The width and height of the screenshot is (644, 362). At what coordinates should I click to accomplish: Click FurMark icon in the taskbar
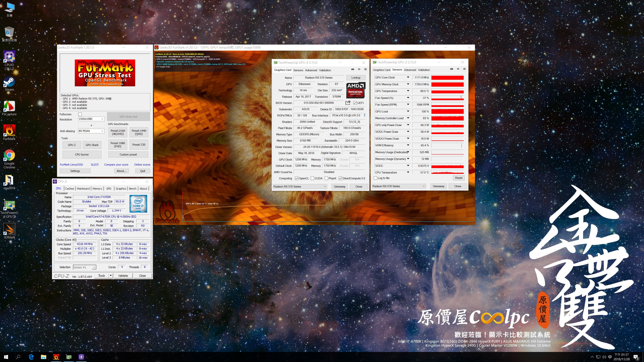[56, 357]
